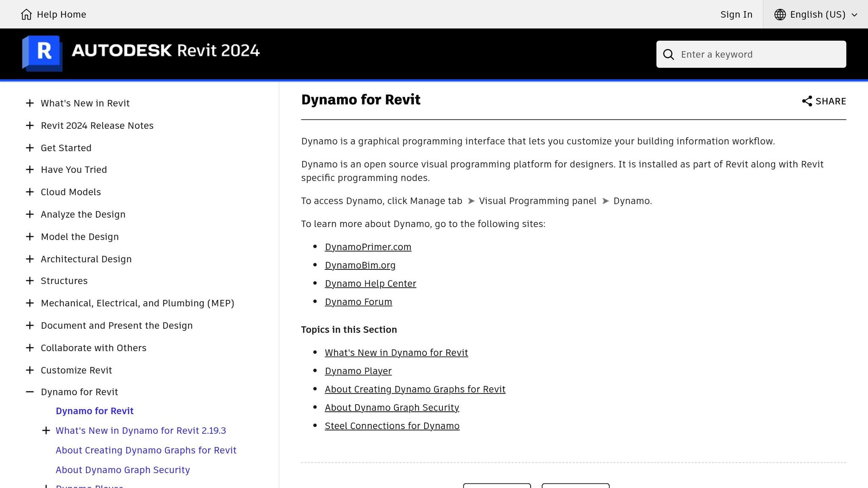Click the Help Home text link
Screen dimensions: 868x488
pos(61,14)
